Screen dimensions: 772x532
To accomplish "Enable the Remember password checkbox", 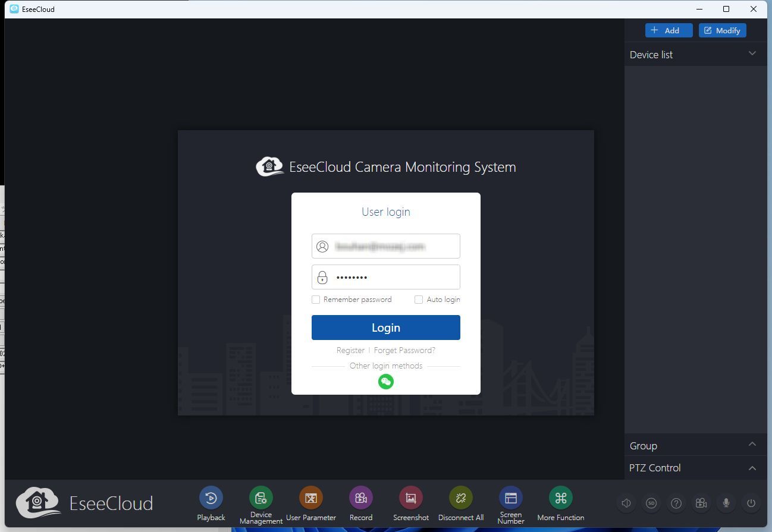I will tap(316, 300).
